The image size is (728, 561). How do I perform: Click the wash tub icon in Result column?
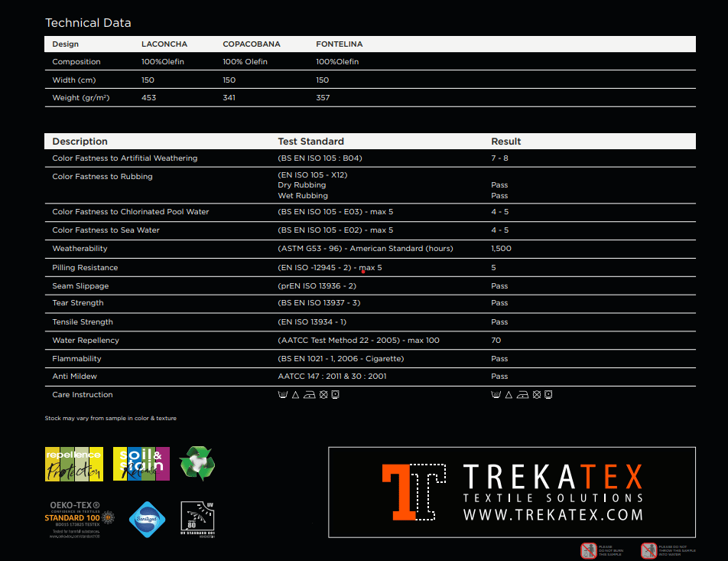click(x=496, y=395)
